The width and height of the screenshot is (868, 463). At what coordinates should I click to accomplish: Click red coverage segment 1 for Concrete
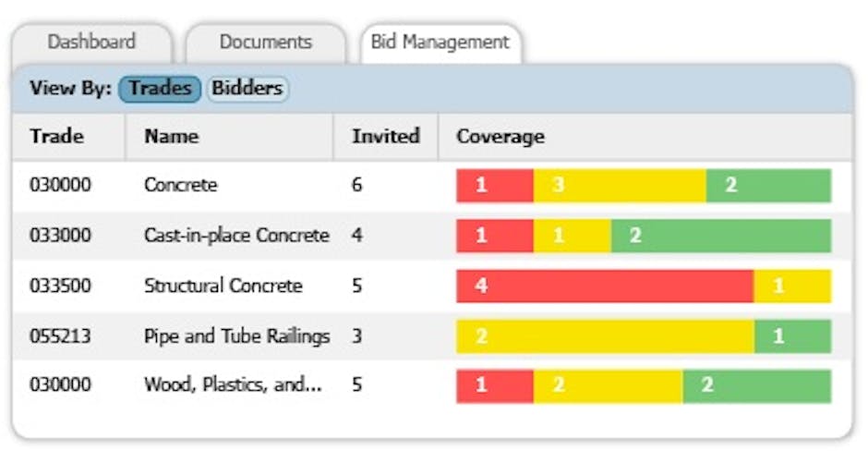point(495,186)
